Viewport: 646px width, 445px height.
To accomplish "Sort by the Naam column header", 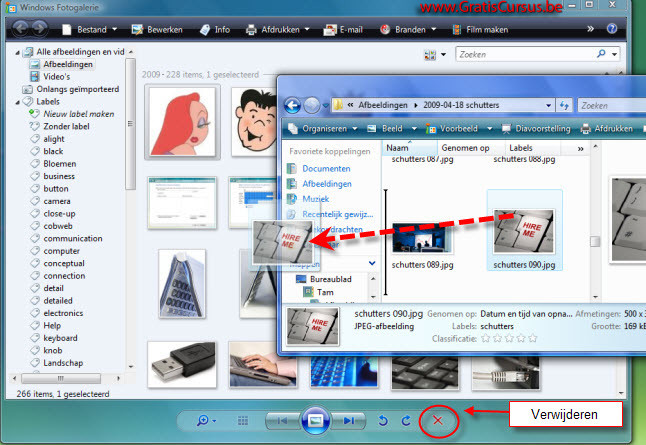I will tap(410, 148).
